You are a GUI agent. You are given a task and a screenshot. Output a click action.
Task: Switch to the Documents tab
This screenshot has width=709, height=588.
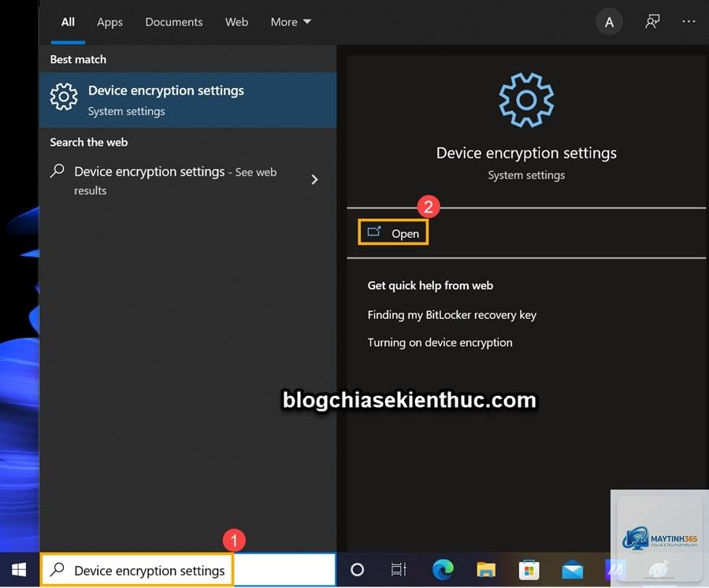pos(174,22)
